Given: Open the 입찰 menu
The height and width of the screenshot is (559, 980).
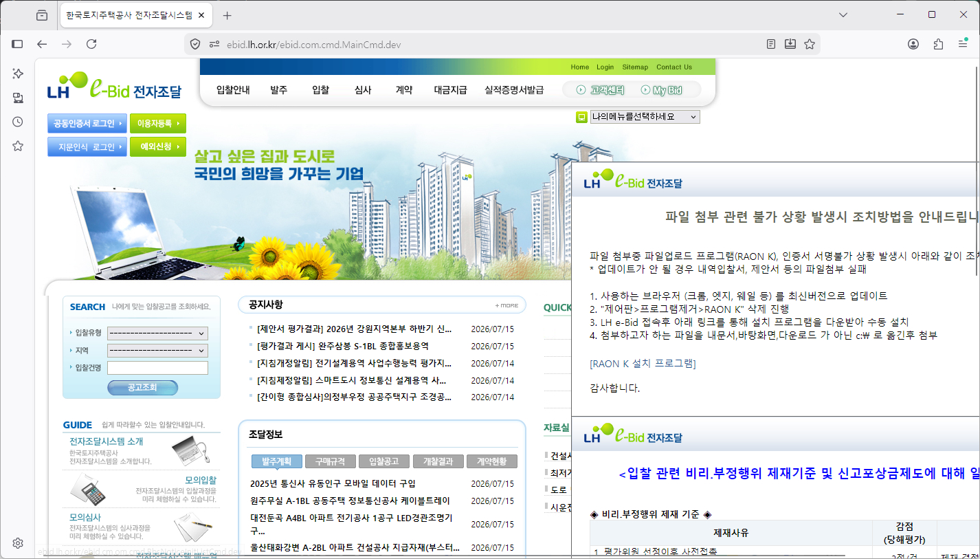Looking at the screenshot, I should (x=320, y=90).
